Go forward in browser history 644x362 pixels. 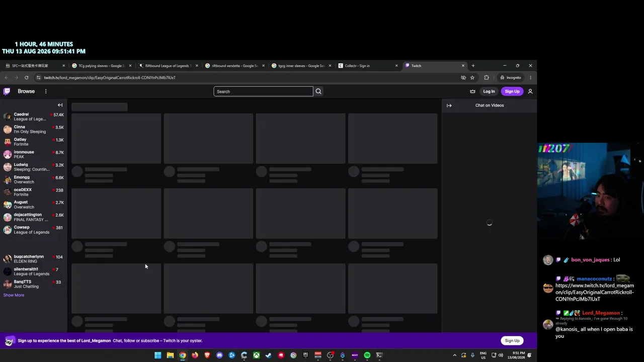tap(16, 77)
